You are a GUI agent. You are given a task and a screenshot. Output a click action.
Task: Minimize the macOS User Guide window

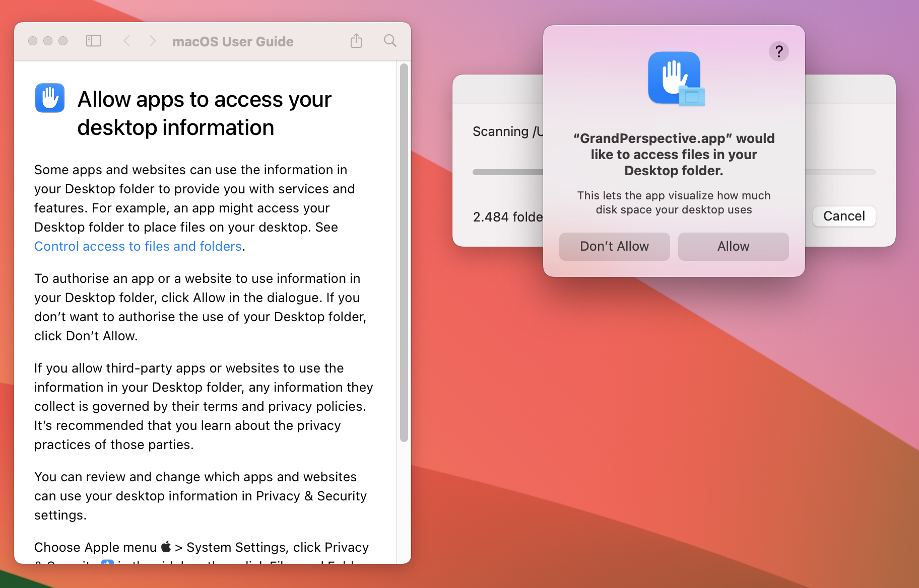click(48, 41)
